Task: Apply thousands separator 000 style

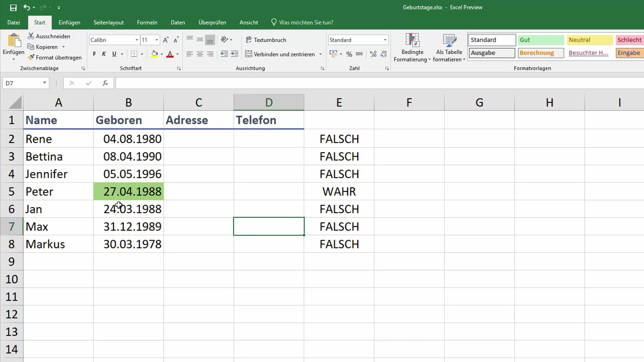Action: 359,54
